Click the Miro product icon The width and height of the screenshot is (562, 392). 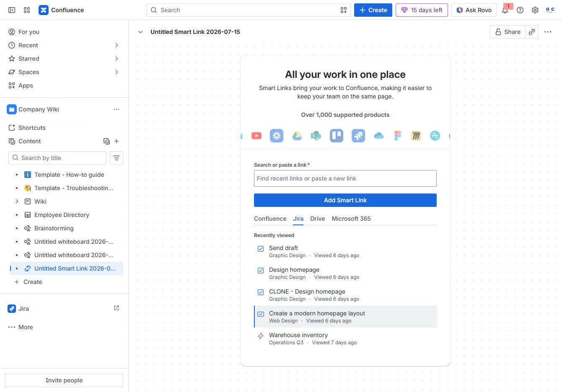click(416, 136)
